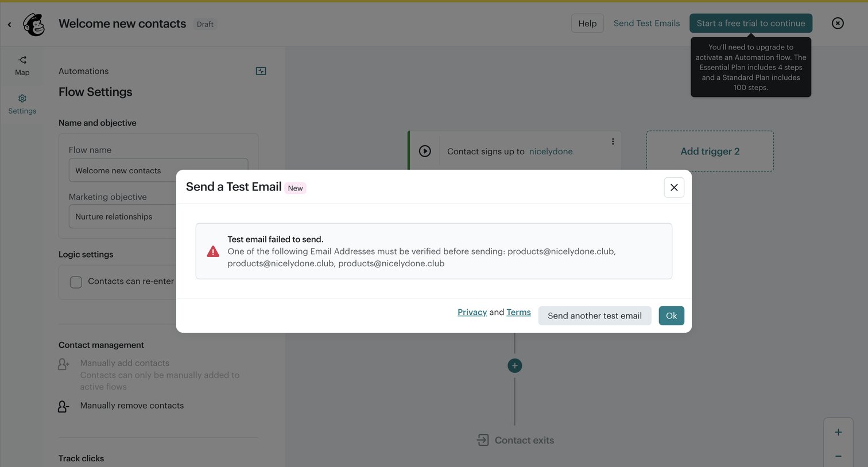Screen dimensions: 868x467
Task: Click the red warning triangle icon
Action: point(213,251)
